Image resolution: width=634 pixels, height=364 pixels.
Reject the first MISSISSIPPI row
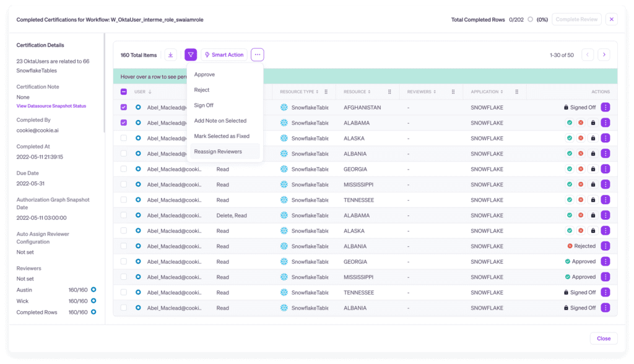pos(581,184)
